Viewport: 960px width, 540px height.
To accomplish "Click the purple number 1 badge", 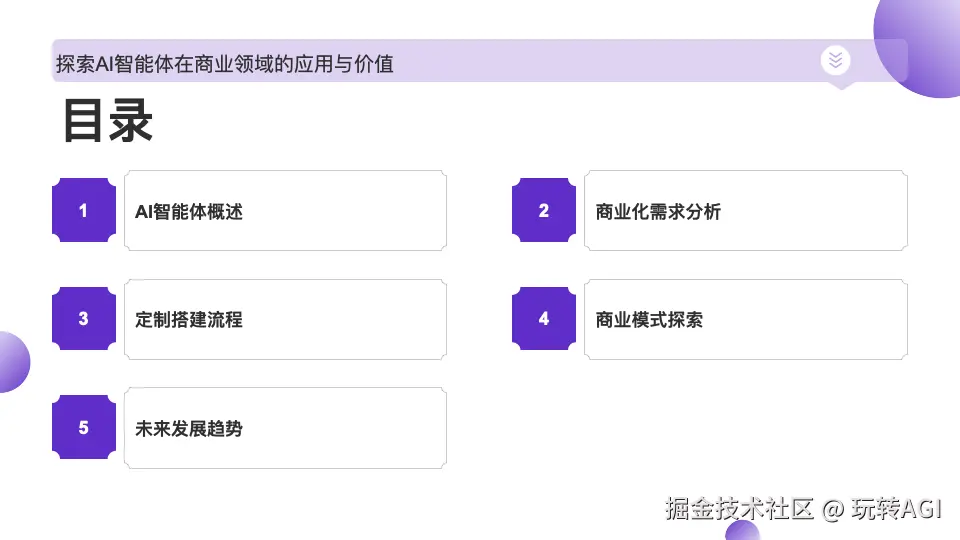I will click(x=83, y=211).
